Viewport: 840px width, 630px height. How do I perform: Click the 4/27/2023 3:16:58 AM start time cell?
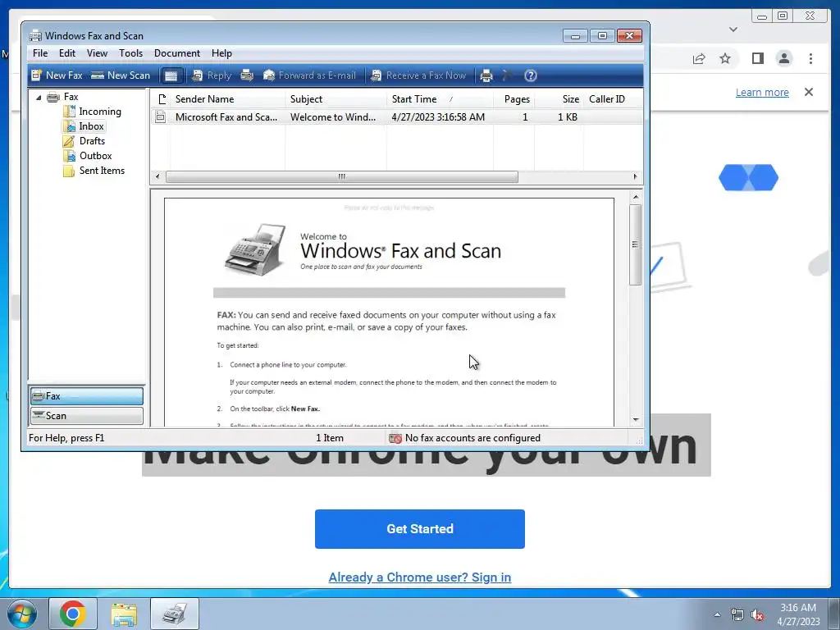(438, 116)
